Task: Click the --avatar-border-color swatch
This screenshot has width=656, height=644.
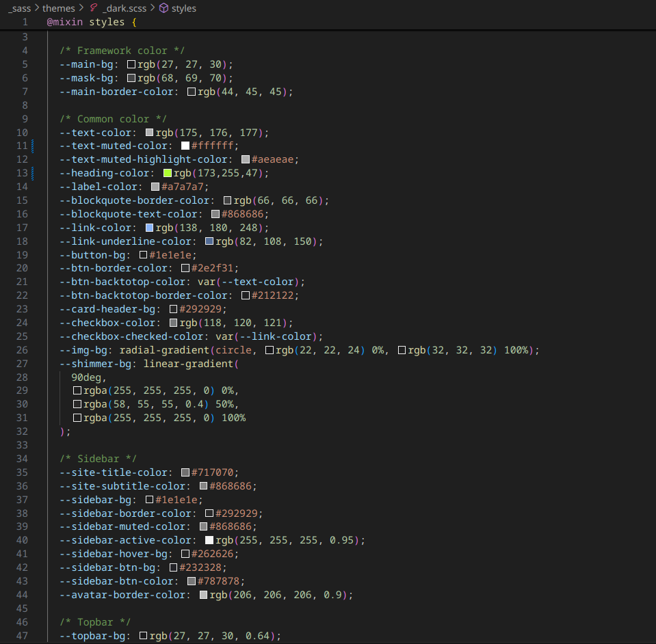Action: [x=203, y=595]
